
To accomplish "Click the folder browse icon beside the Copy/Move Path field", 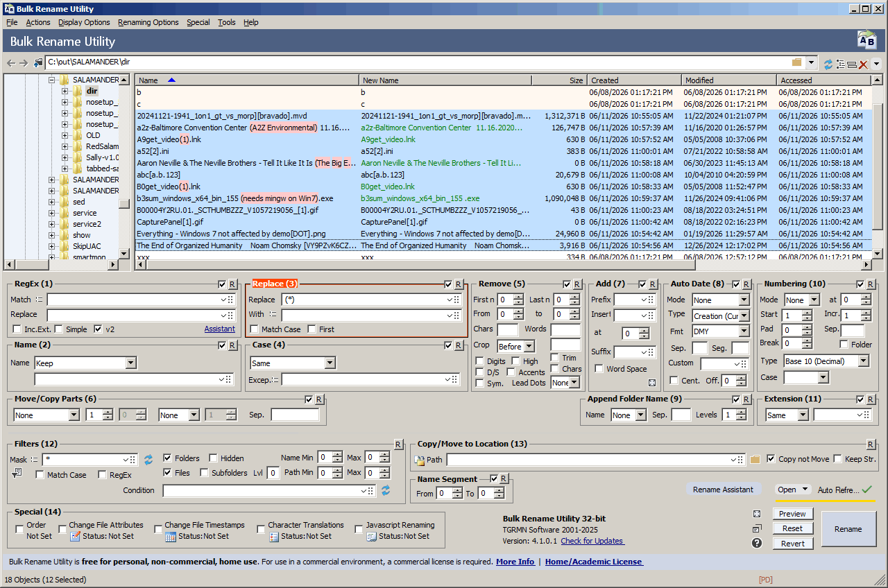I will coord(755,459).
